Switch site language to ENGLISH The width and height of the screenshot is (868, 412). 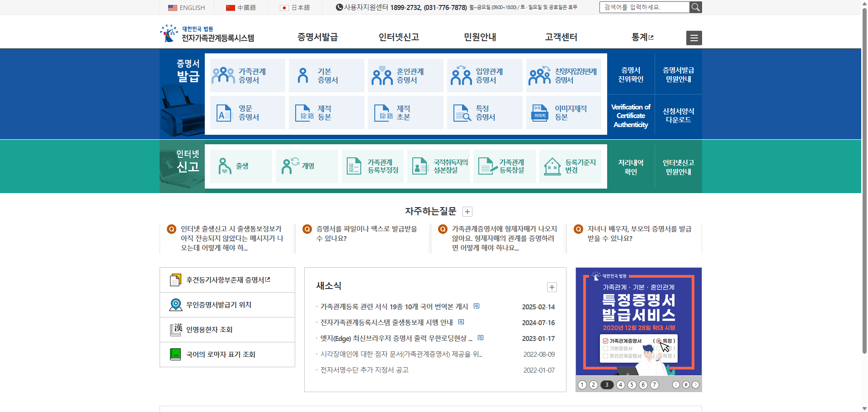point(187,7)
